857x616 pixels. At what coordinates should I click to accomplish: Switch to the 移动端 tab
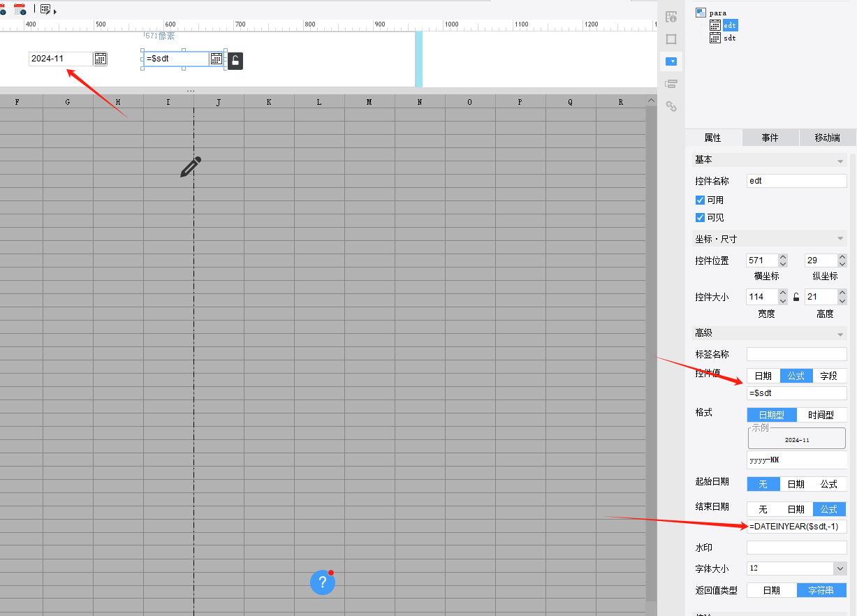(x=828, y=138)
